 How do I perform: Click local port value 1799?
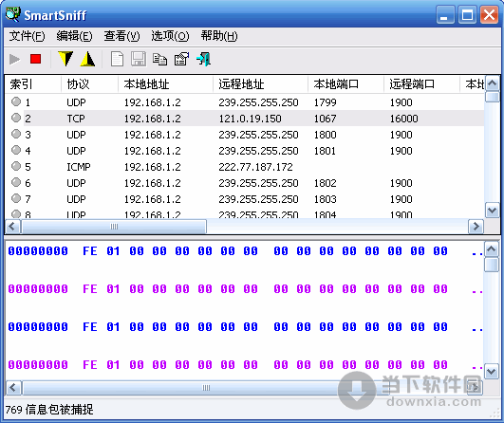click(326, 102)
